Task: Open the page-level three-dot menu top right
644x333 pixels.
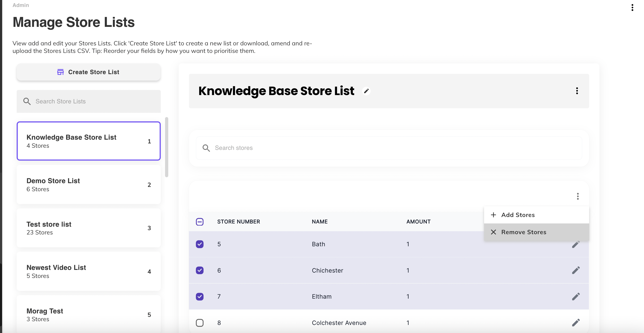Action: point(632,8)
